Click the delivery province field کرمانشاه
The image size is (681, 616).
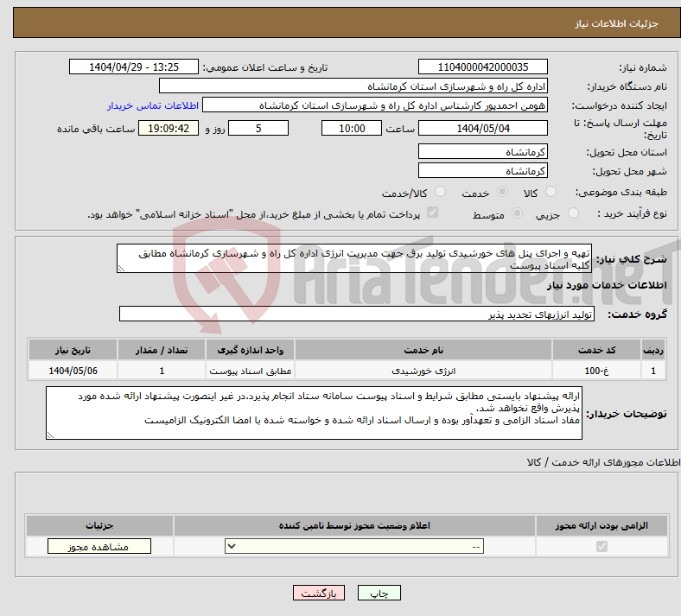click(482, 151)
